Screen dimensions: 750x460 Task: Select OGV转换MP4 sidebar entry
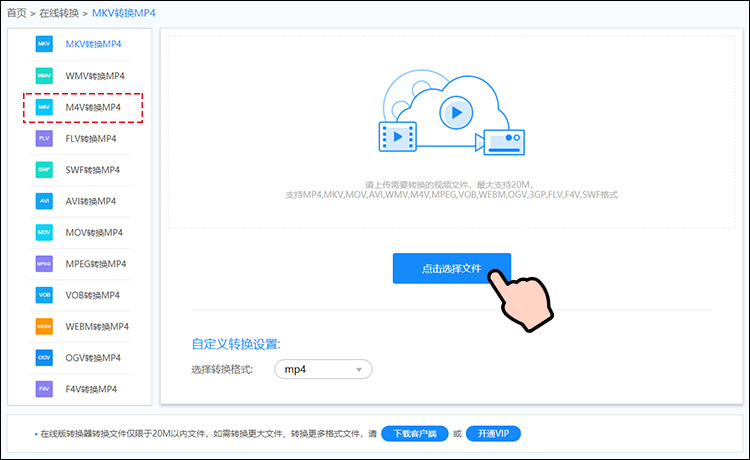pyautogui.click(x=93, y=358)
